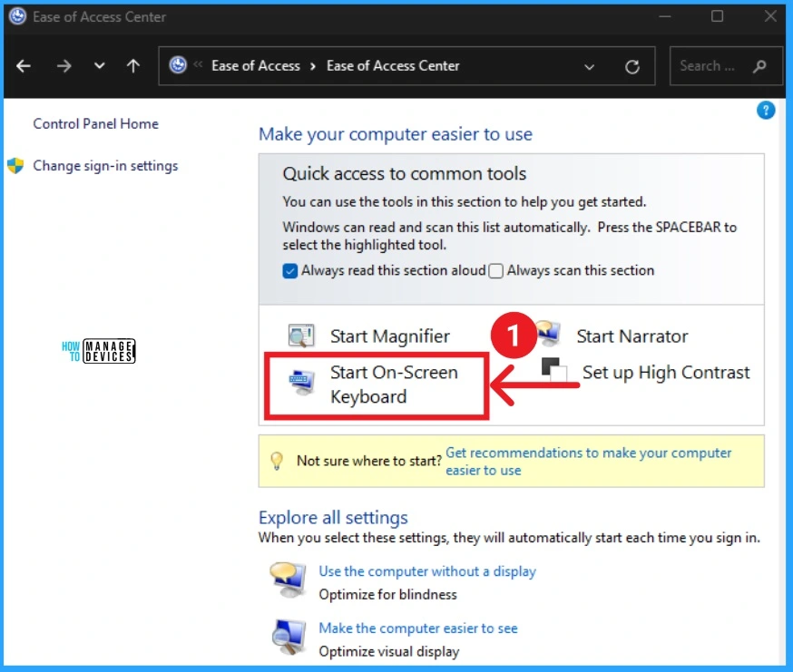This screenshot has width=793, height=672.
Task: Open Control Panel Home
Action: click(95, 124)
